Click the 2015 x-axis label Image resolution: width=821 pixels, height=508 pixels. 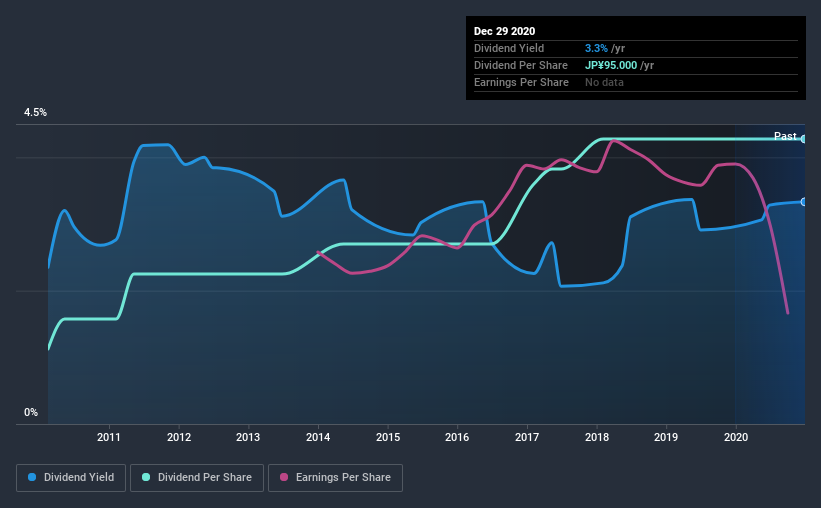click(x=388, y=437)
